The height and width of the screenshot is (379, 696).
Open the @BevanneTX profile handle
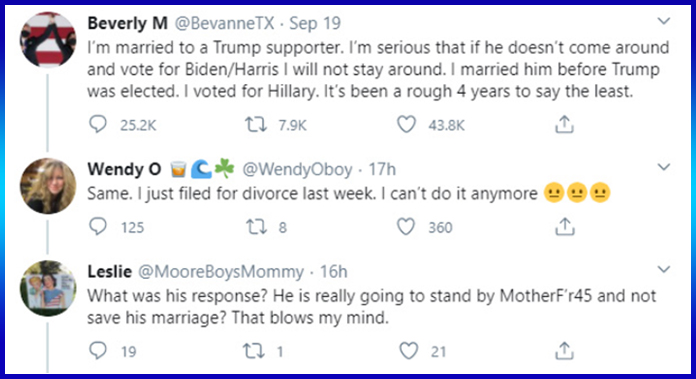pyautogui.click(x=224, y=23)
